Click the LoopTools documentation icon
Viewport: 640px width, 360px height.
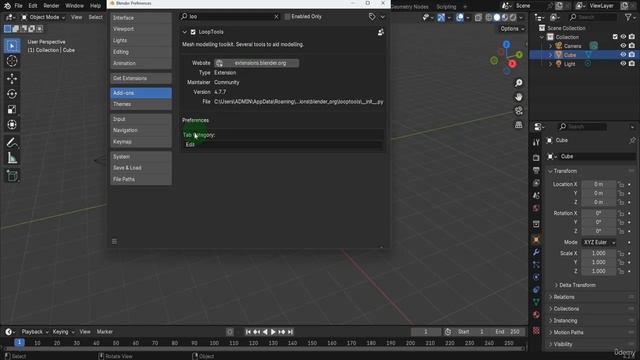coord(380,32)
